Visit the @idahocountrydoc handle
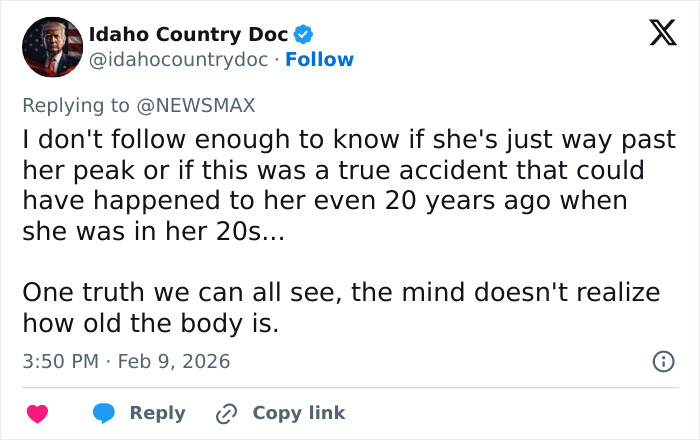 click(179, 59)
